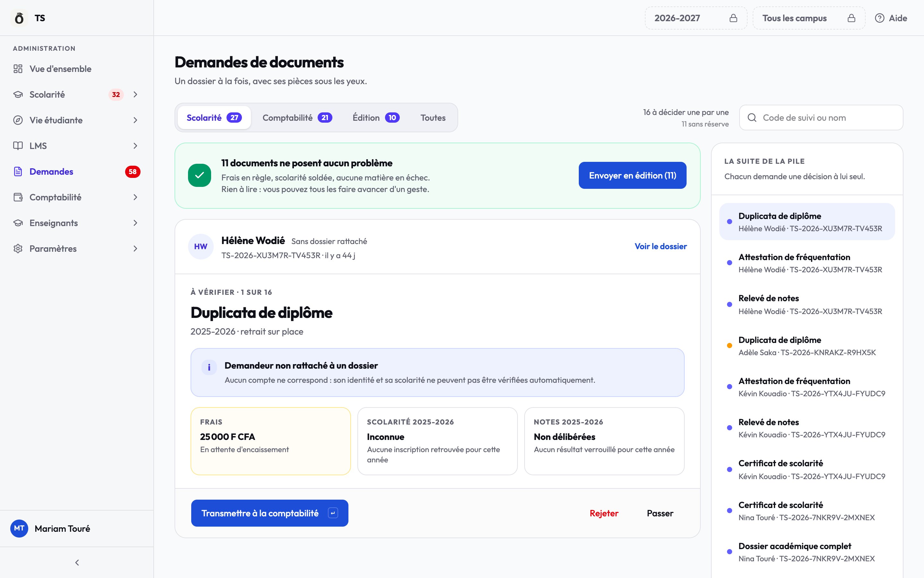Viewport: 924px width, 578px height.
Task: Collapse the sidebar with the arrow
Action: click(77, 562)
